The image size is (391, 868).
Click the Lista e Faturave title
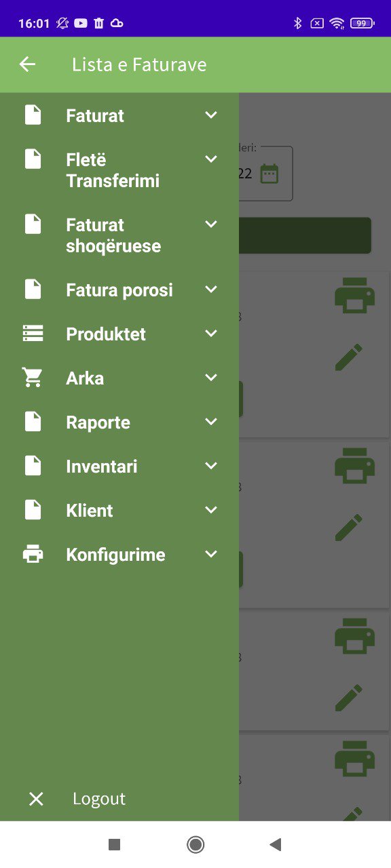point(139,64)
